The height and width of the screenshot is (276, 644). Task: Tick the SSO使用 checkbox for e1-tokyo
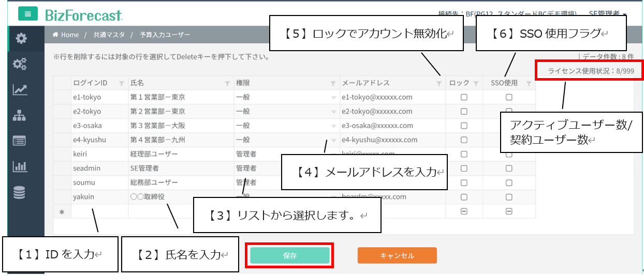coord(509,97)
